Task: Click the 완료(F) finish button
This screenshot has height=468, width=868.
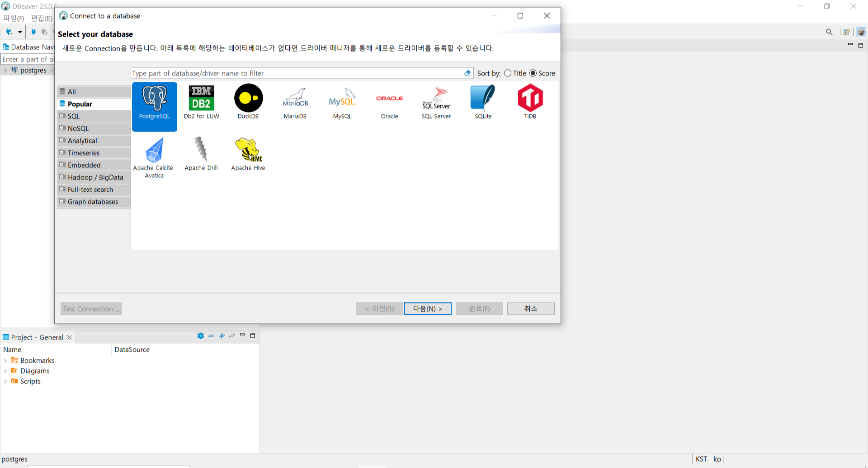Action: pyautogui.click(x=479, y=308)
